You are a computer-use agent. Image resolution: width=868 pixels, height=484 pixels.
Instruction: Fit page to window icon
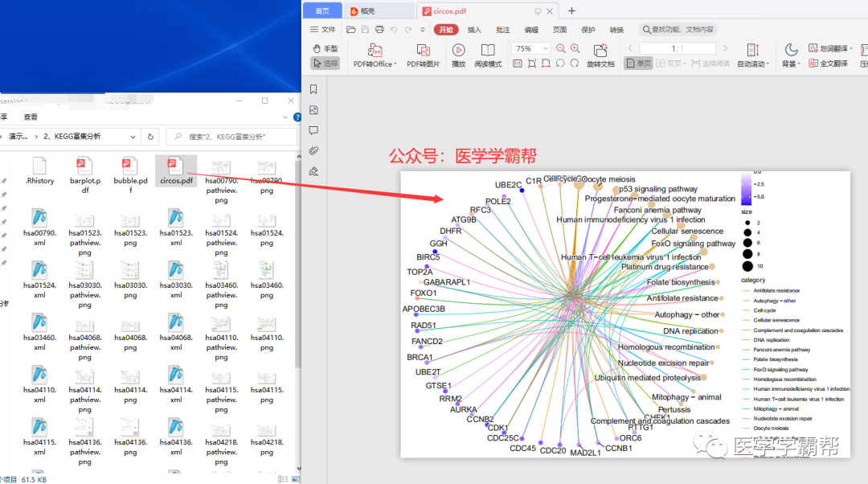(532, 64)
